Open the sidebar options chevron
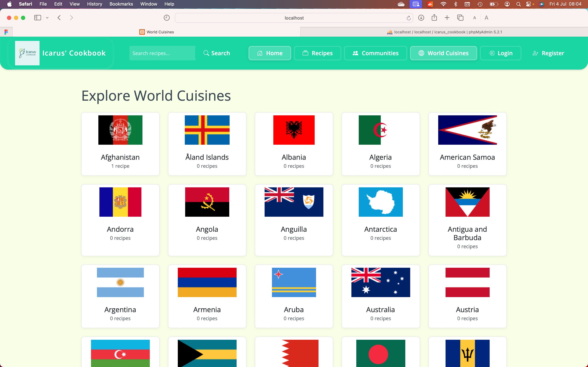This screenshot has height=367, width=588. [x=47, y=17]
